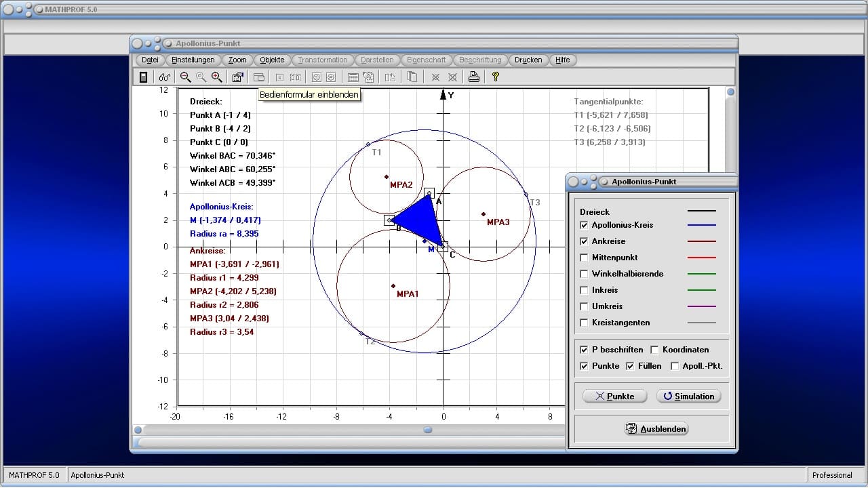Enable the Mittenpunkt checkbox
Screen dimensions: 868x488
585,258
